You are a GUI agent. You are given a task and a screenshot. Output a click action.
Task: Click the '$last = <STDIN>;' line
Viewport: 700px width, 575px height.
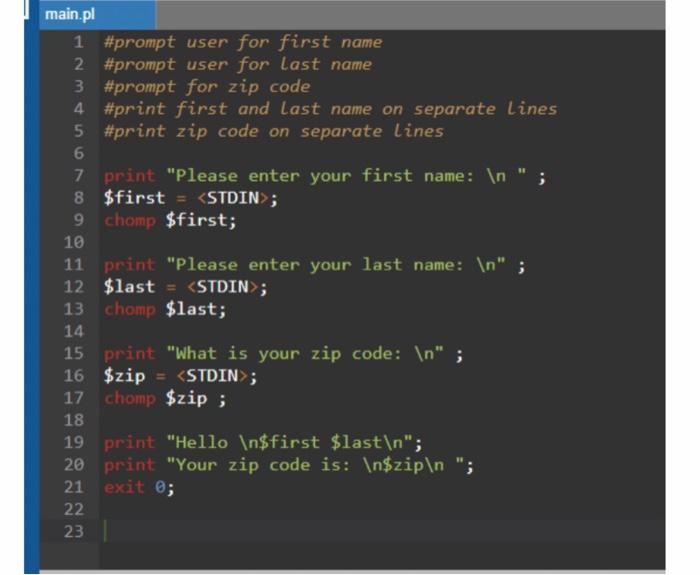[x=185, y=287]
